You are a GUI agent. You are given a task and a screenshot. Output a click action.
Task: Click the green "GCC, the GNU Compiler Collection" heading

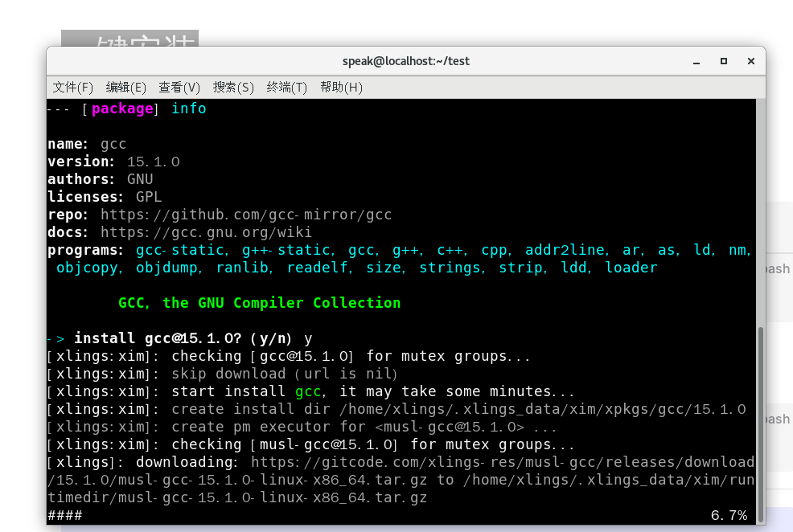click(x=260, y=303)
